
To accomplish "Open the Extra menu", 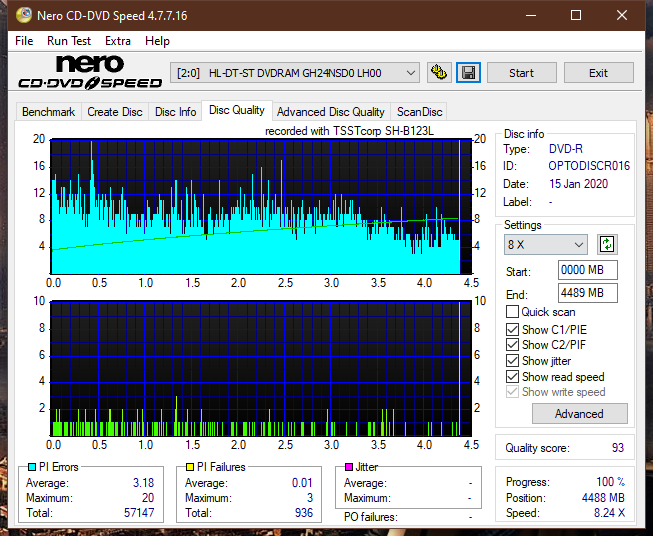I will pyautogui.click(x=118, y=41).
